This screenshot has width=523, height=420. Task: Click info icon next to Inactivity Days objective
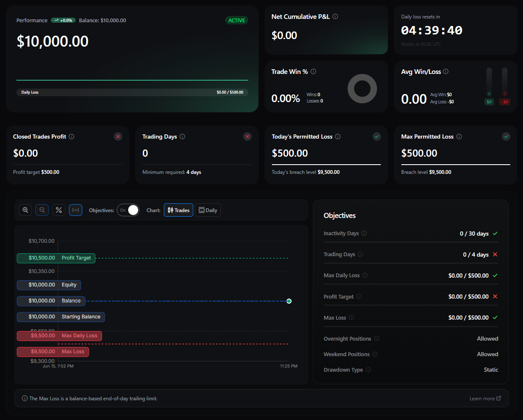pos(364,233)
